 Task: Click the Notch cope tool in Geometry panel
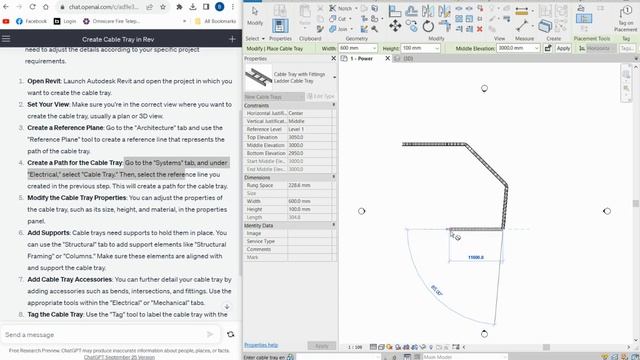[x=341, y=8]
